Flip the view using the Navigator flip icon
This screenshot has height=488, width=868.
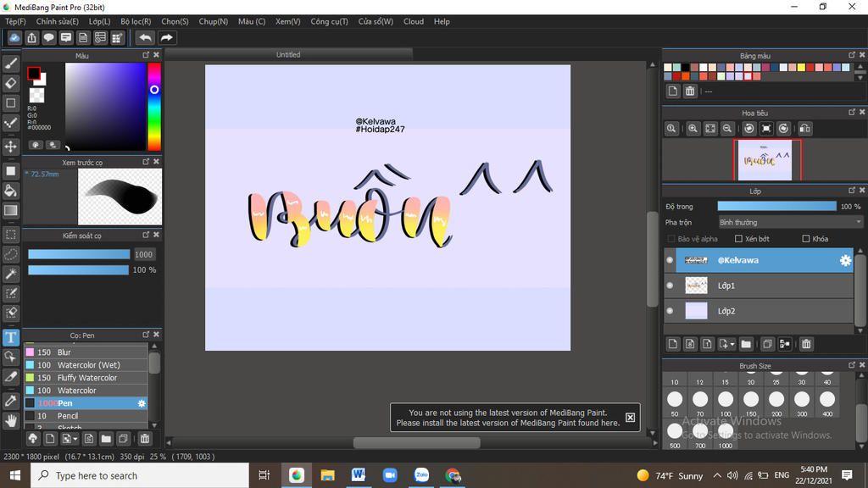point(805,129)
